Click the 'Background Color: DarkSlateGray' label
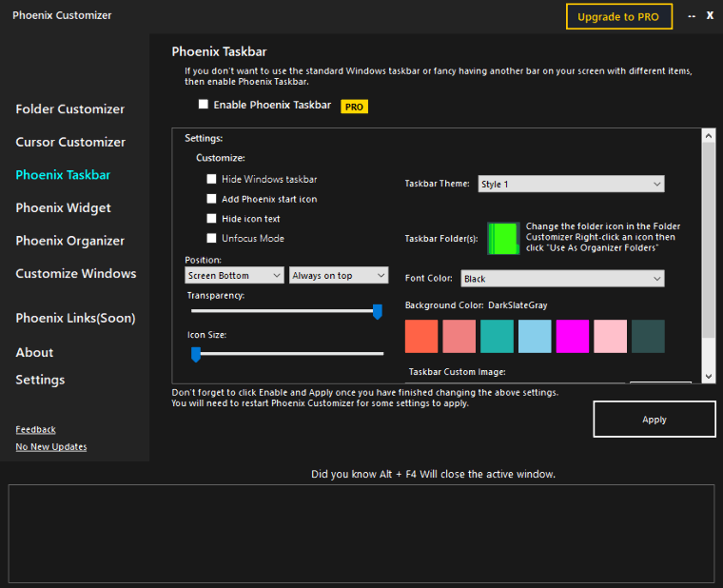Image resolution: width=723 pixels, height=588 pixels. point(476,305)
